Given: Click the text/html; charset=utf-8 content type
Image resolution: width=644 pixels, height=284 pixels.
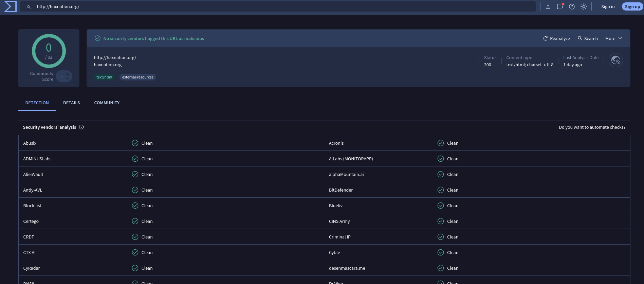Looking at the screenshot, I should (530, 65).
